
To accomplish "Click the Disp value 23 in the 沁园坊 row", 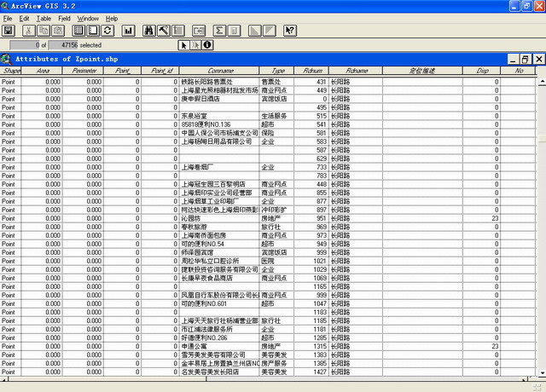I will (481, 218).
